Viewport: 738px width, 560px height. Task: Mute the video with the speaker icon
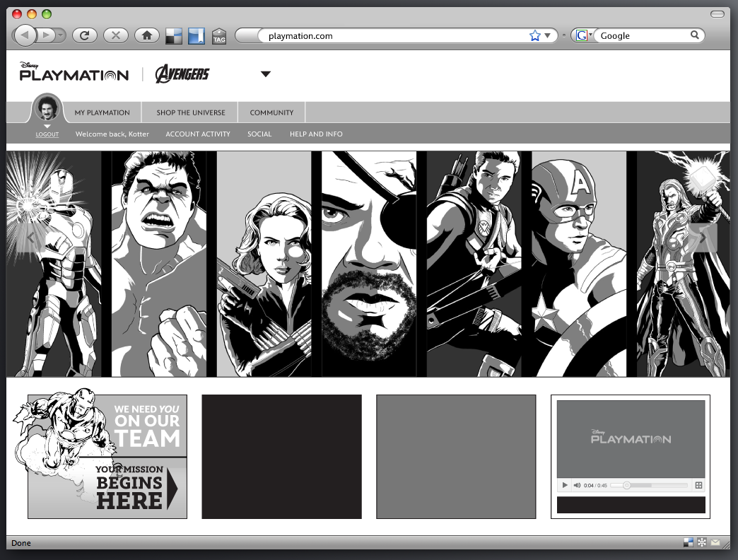pos(577,485)
